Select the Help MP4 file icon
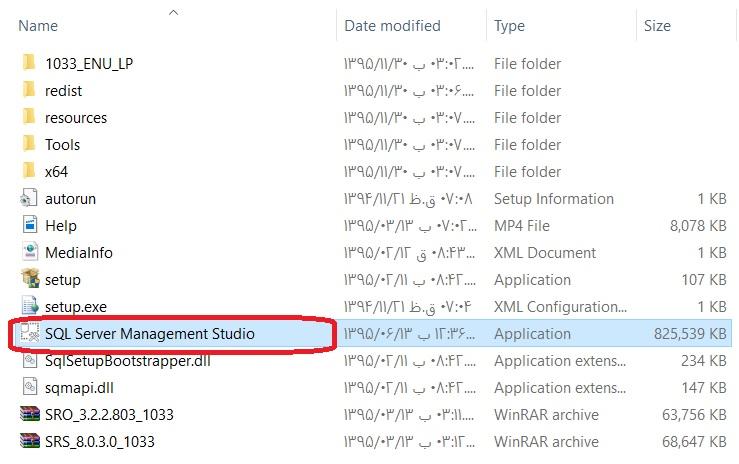 (29, 226)
